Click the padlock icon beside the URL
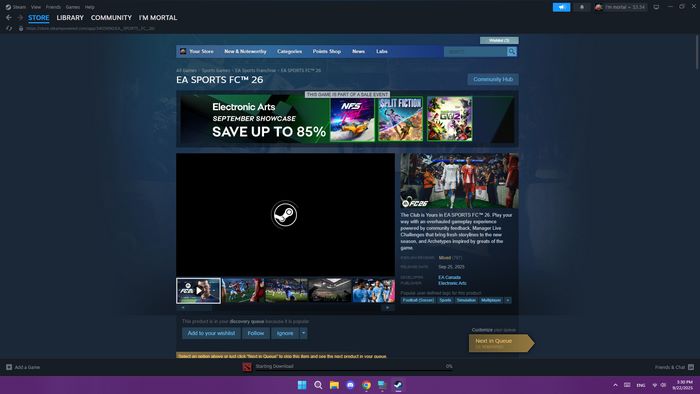 click(x=21, y=28)
